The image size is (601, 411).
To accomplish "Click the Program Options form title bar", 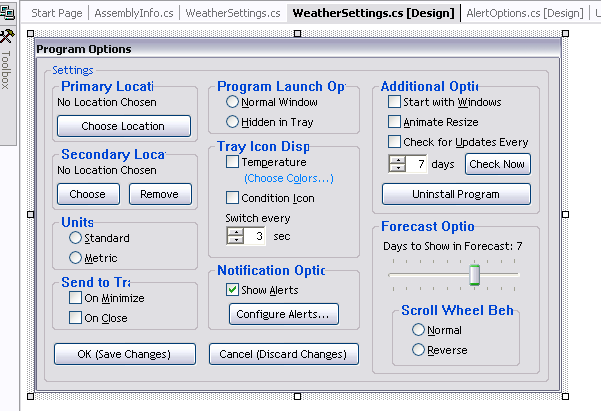I will pyautogui.click(x=298, y=49).
